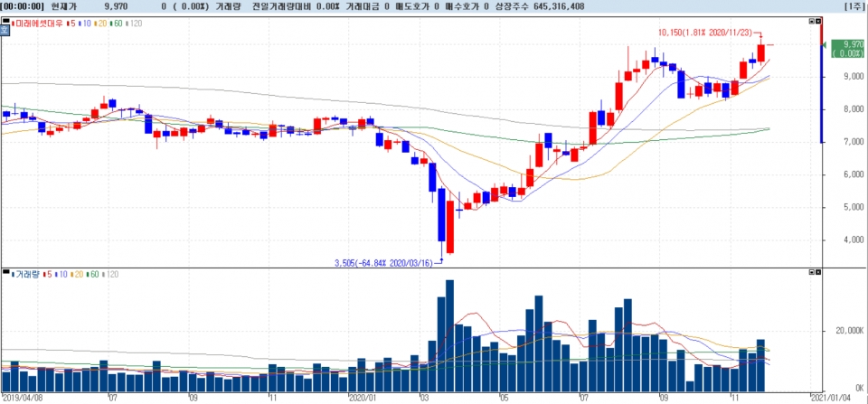Click the blue 호 icon at chart left edge
The image size is (868, 404).
click(x=5, y=31)
